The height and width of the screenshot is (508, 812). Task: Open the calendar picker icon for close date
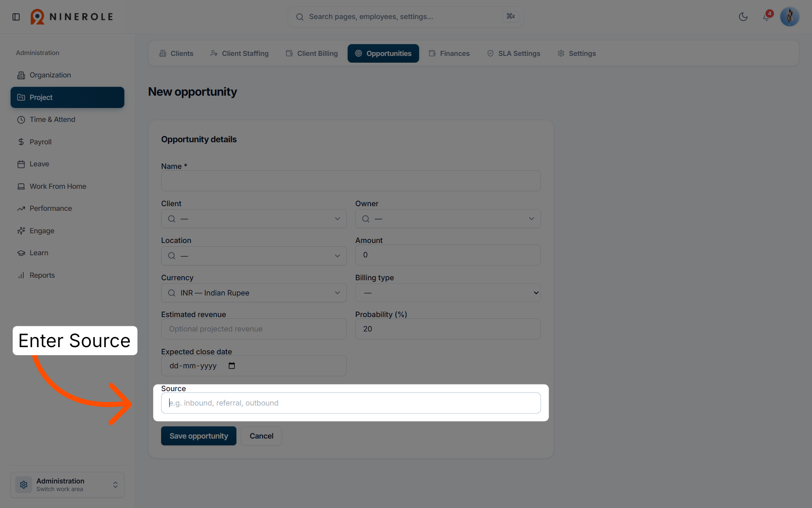tap(232, 366)
